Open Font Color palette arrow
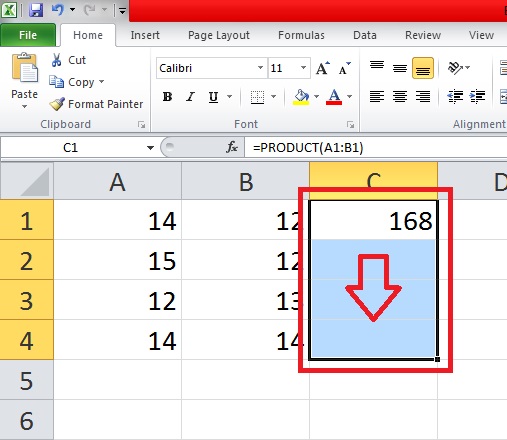 tap(349, 97)
